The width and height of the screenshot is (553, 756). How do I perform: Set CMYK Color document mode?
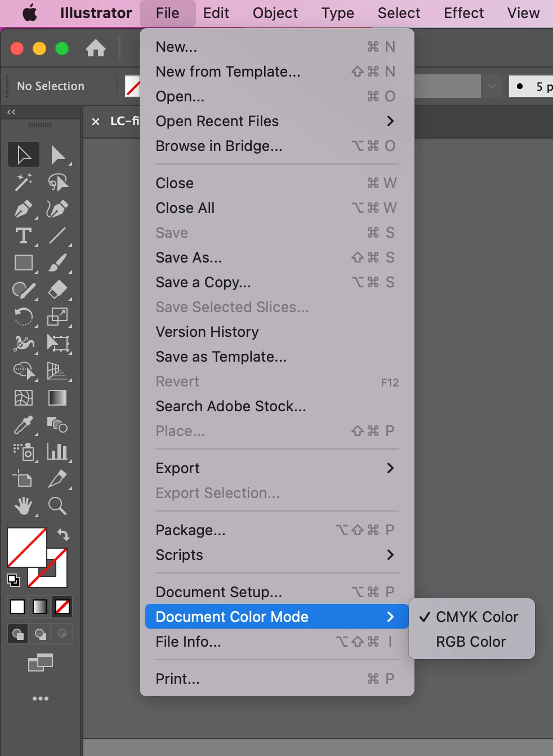[471, 617]
